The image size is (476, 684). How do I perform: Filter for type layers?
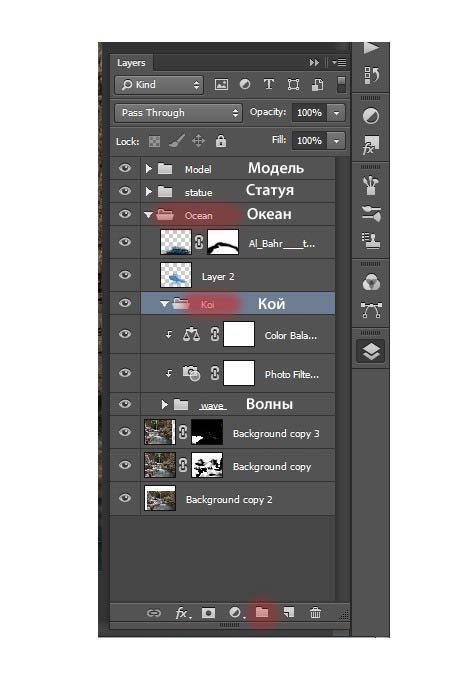pyautogui.click(x=269, y=84)
